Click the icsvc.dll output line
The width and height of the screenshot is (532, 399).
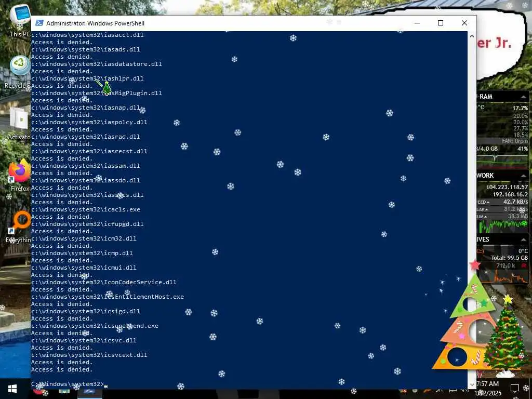tap(84, 341)
